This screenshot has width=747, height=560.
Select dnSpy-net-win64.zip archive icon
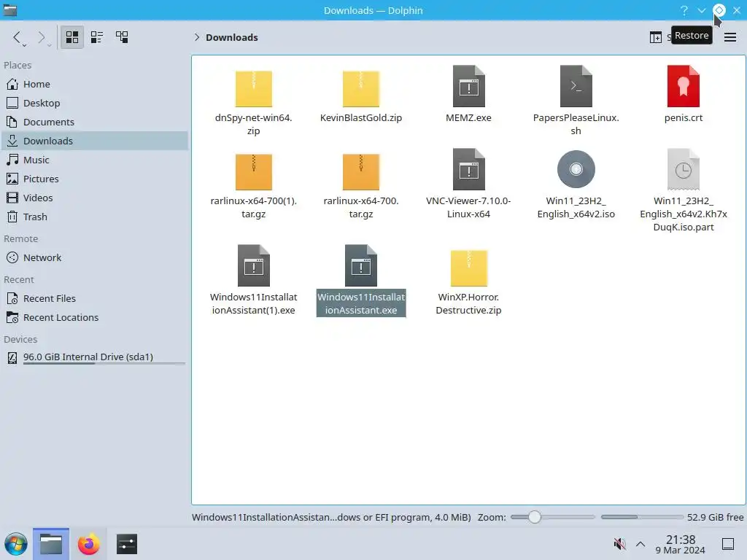coord(253,88)
